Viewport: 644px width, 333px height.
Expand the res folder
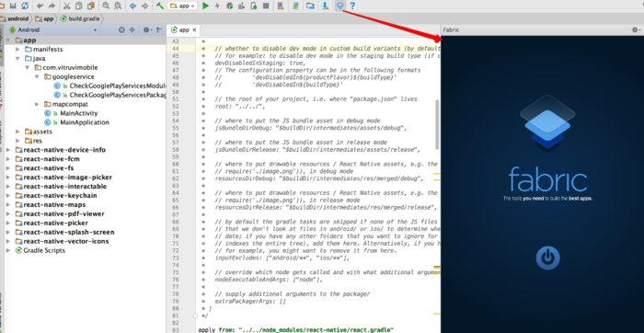(x=17, y=141)
